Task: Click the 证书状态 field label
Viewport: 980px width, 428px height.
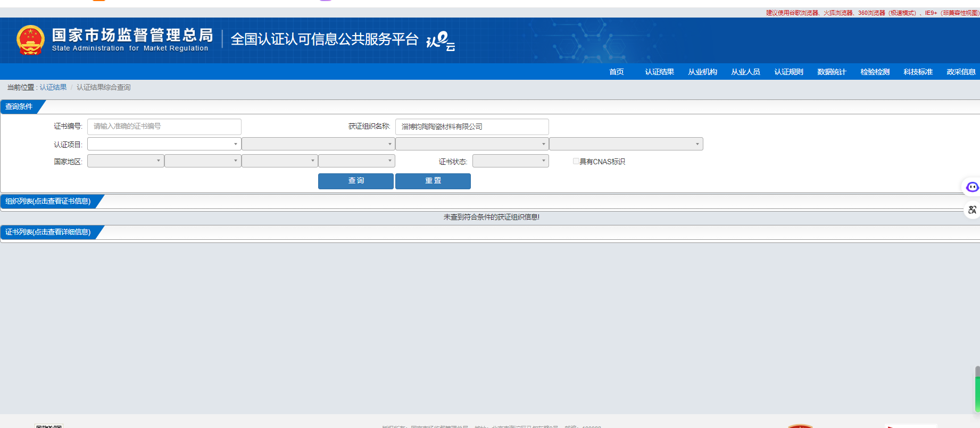Action: pos(453,162)
